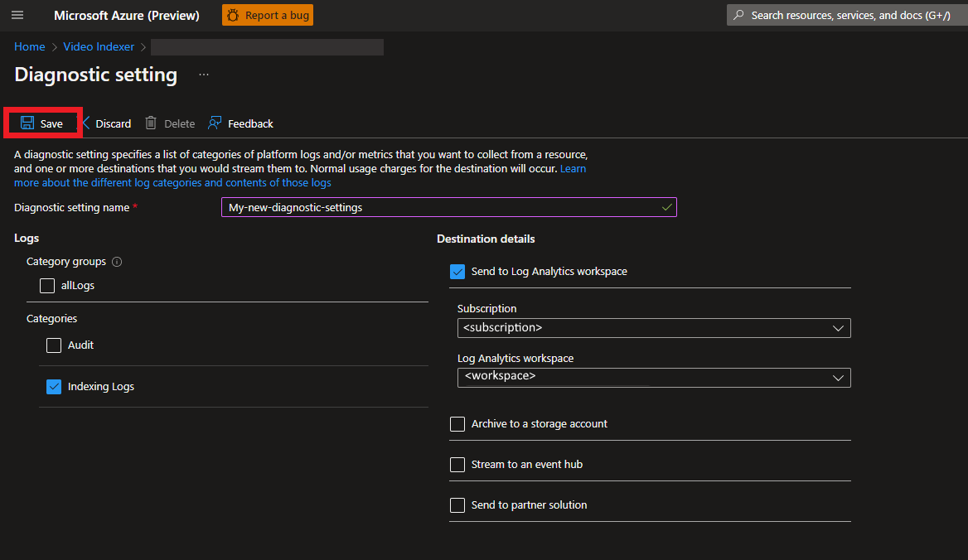The width and height of the screenshot is (968, 560).
Task: Click the Report a bug button
Action: pyautogui.click(x=268, y=15)
